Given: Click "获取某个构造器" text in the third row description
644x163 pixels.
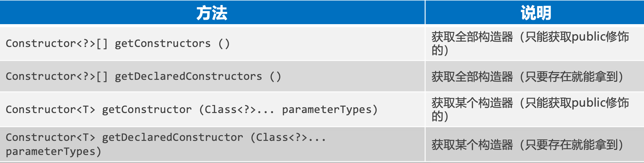Looking at the screenshot, I should pos(472,103).
